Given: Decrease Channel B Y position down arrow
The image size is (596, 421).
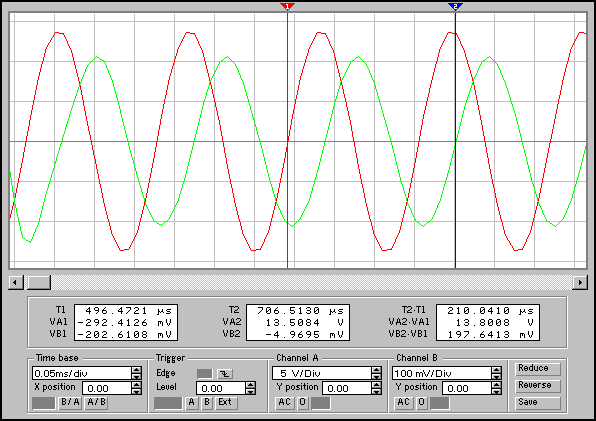Looking at the screenshot, I should (x=496, y=392).
